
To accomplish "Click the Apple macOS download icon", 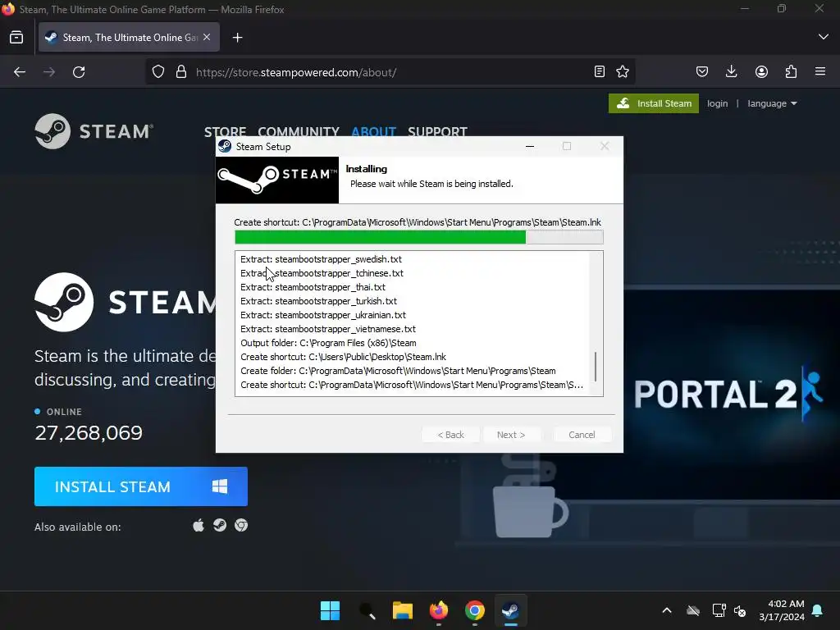I will coord(199,526).
